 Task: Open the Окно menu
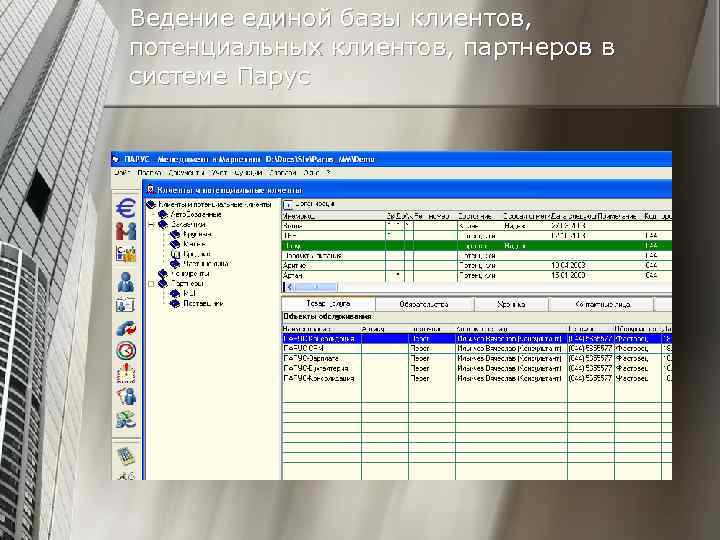pyautogui.click(x=311, y=173)
